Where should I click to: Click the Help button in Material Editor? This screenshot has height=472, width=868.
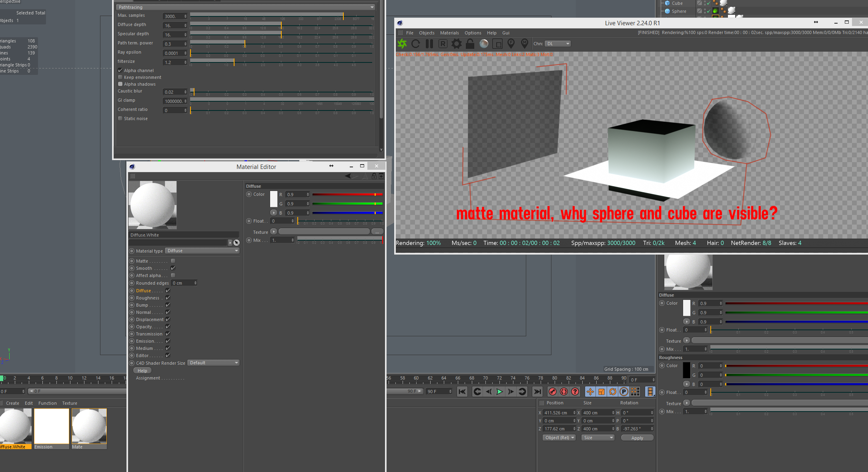pos(142,371)
